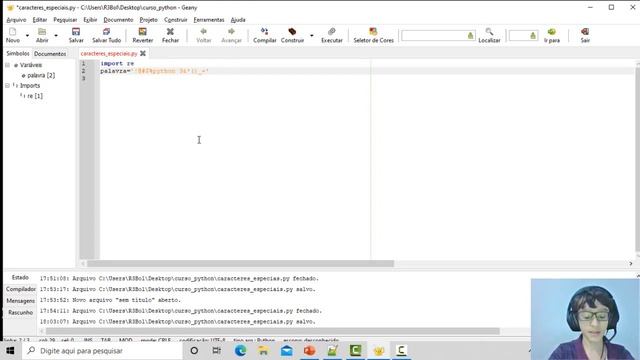This screenshot has width=640, height=360.
Task: Click the Windows Start button
Action: point(11,351)
